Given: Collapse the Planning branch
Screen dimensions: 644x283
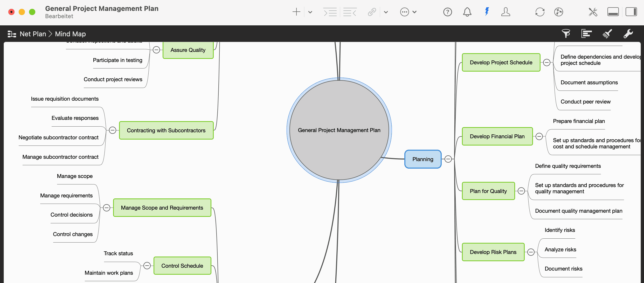Looking at the screenshot, I should pos(448,159).
